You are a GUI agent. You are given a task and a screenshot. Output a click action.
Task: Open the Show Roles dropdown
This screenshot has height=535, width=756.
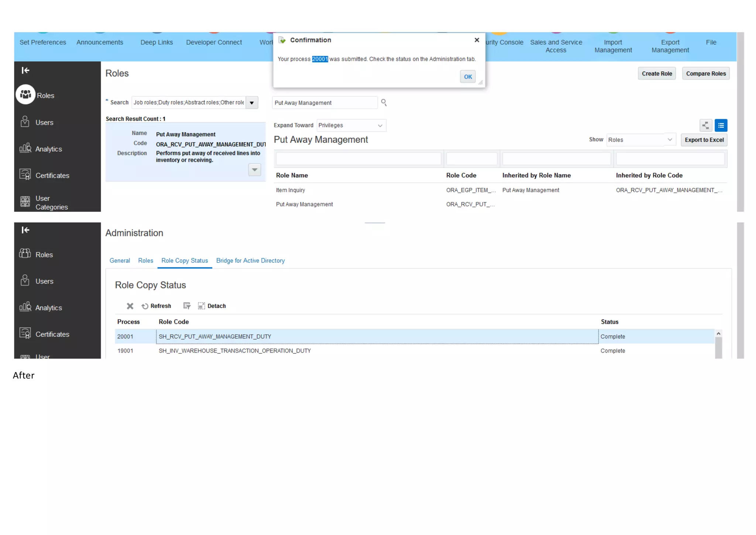tap(670, 140)
